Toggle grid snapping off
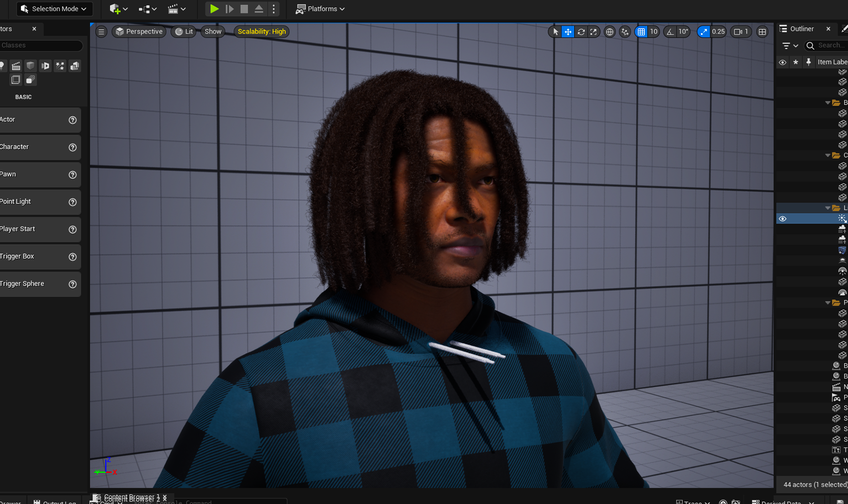Image resolution: width=848 pixels, height=504 pixels. (642, 32)
